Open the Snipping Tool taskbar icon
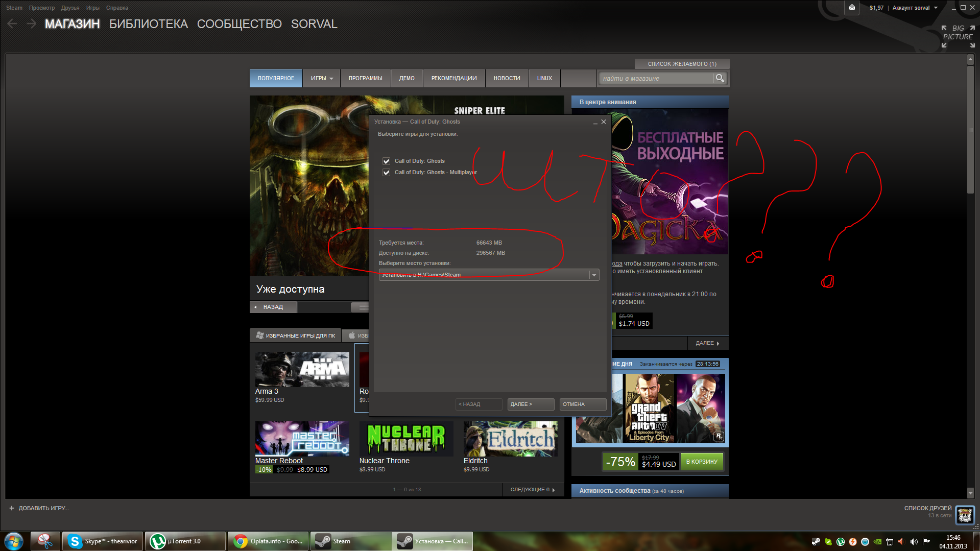980x551 pixels. [x=45, y=541]
